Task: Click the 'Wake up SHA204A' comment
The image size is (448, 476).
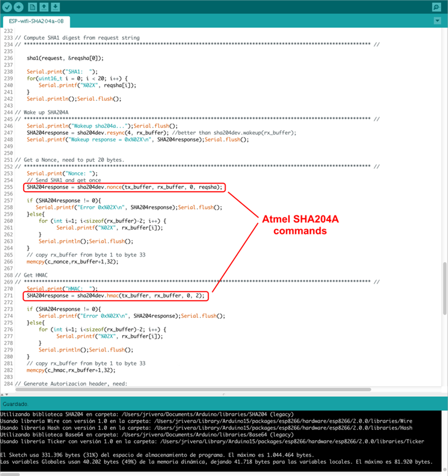Action: pos(42,112)
